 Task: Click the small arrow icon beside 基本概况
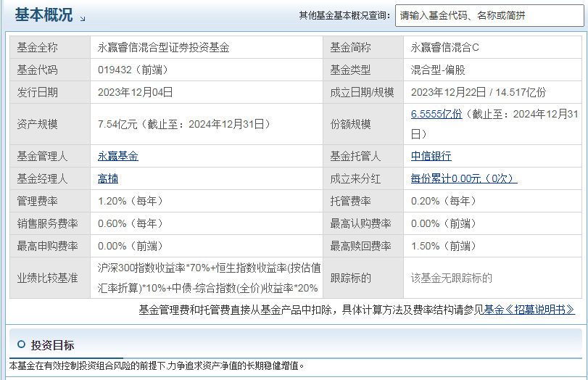83,18
